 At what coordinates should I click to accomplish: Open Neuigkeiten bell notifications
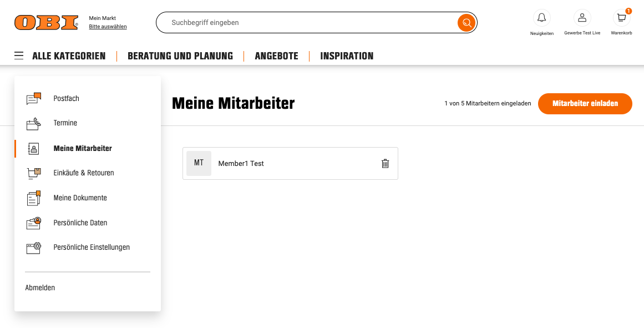541,18
